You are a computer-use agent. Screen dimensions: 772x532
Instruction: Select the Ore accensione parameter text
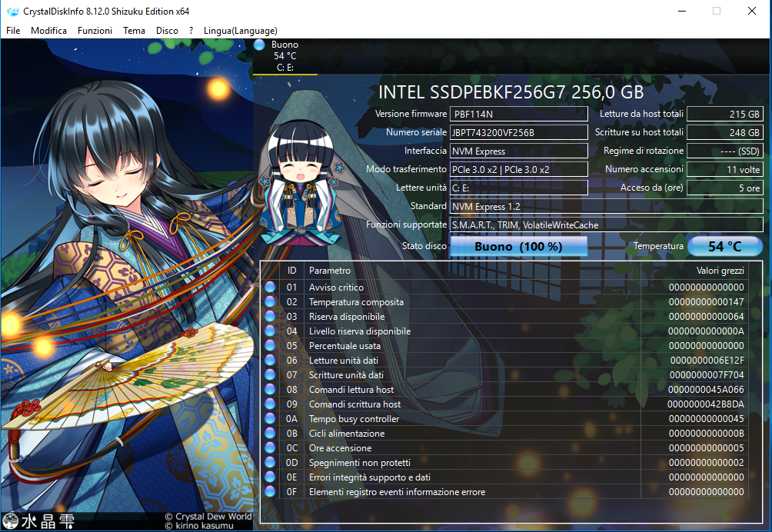340,448
